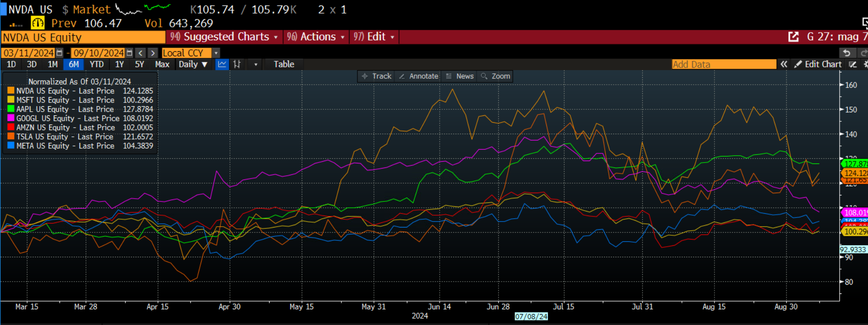Collapse panel with the double chevron icon
Image resolution: width=868 pixels, height=325 pixels.
click(784, 65)
